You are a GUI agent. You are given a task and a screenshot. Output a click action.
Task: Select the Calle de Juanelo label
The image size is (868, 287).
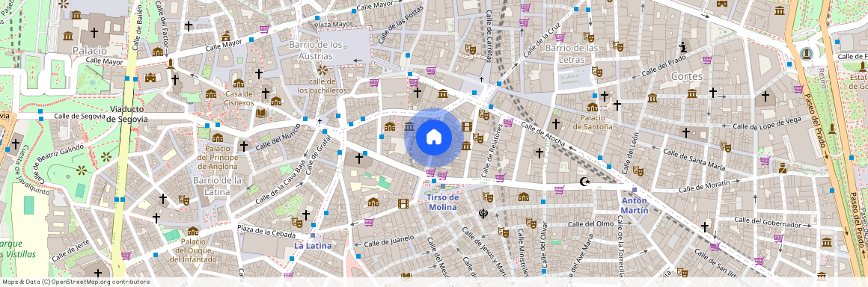(x=388, y=241)
